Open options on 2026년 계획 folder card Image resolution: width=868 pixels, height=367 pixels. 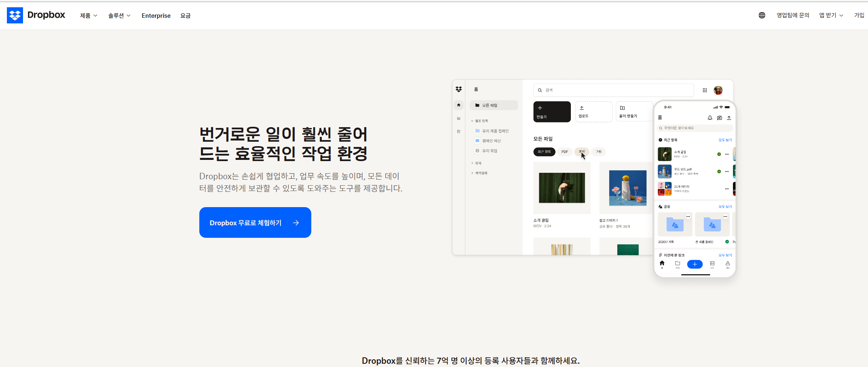pos(688,217)
